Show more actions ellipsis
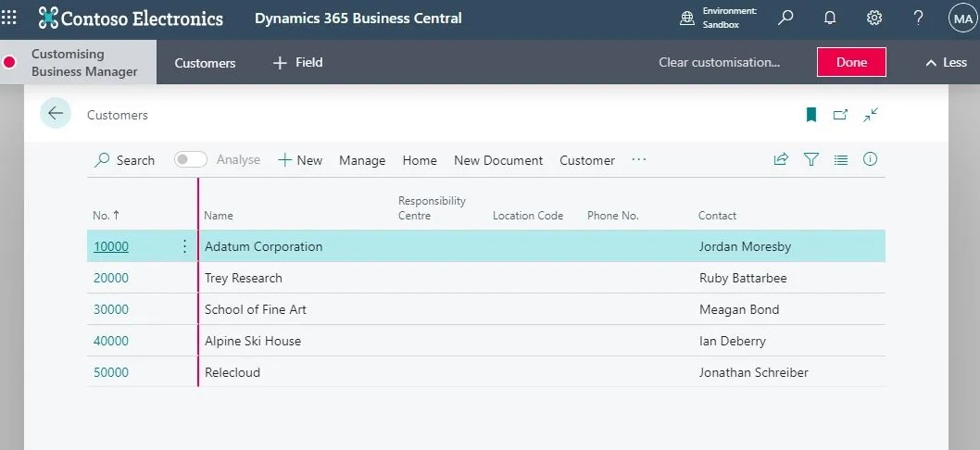Screen dimensions: 980x450 click(638, 159)
